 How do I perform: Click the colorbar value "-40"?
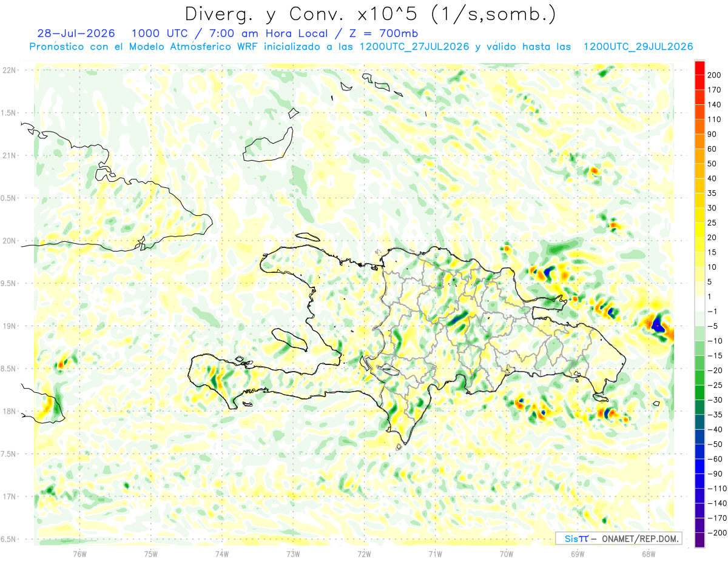click(715, 429)
